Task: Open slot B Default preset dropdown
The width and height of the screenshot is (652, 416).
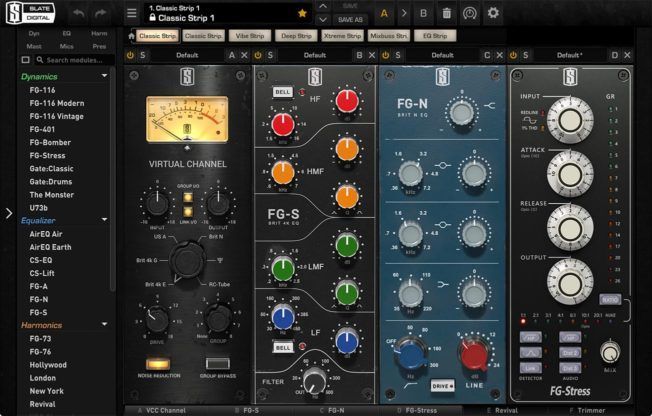Action: pyautogui.click(x=315, y=55)
